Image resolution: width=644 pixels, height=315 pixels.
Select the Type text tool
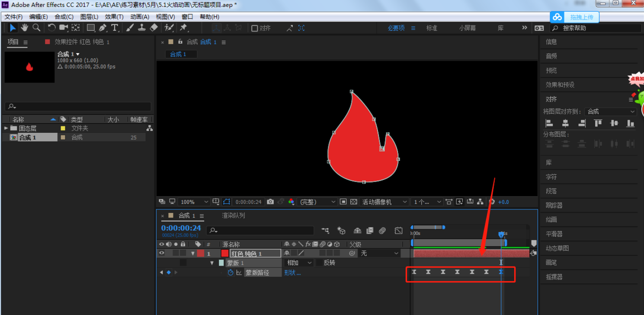point(115,28)
